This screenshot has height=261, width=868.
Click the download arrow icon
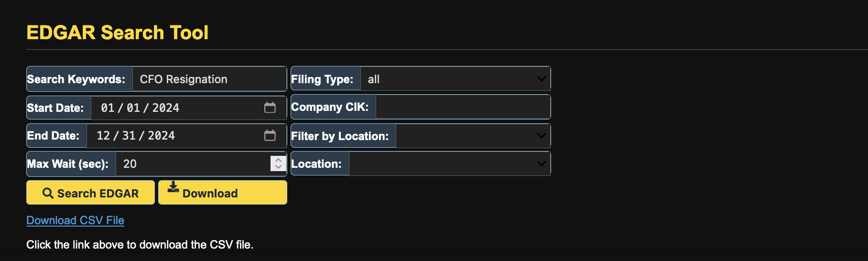[x=173, y=187]
